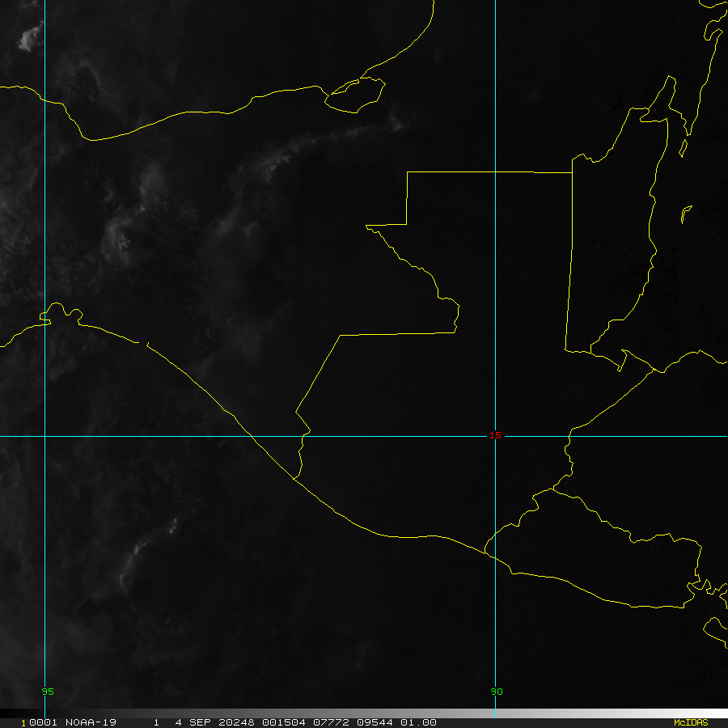Click intersection of cyan line and 15° line
Image resolution: width=728 pixels, height=728 pixels.
(x=495, y=436)
